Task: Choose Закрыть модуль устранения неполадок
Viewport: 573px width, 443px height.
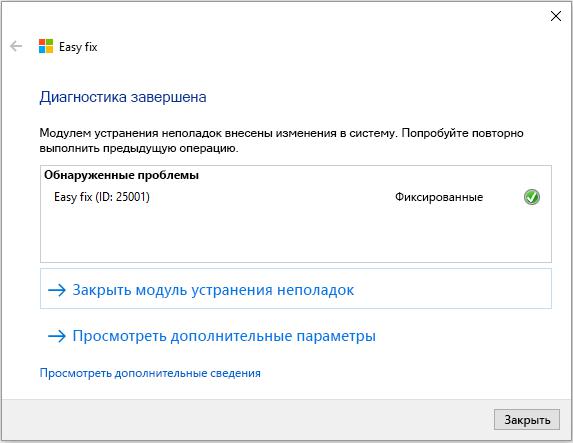Action: click(x=296, y=289)
